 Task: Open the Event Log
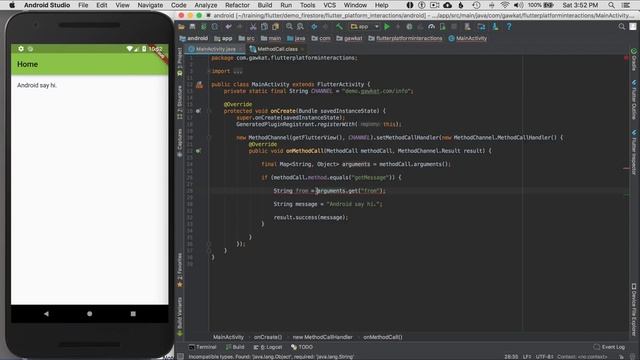point(609,347)
